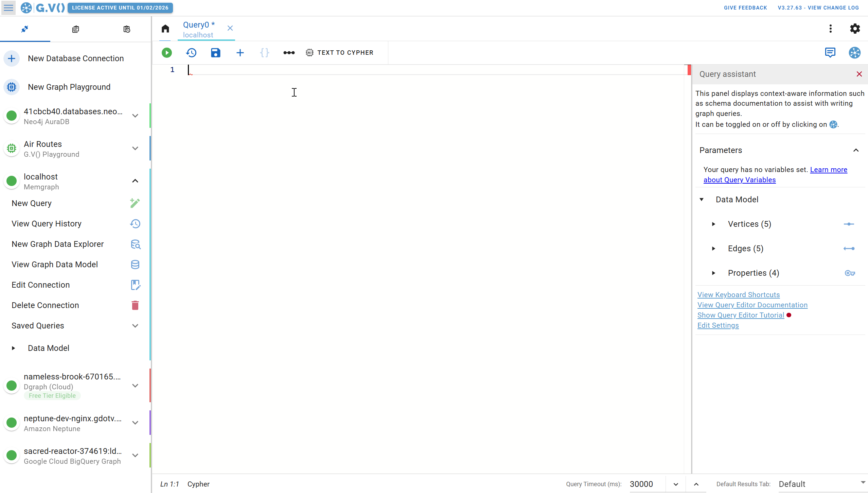Switch to the saved queries clipboard tab
The width and height of the screenshot is (868, 493).
click(75, 29)
